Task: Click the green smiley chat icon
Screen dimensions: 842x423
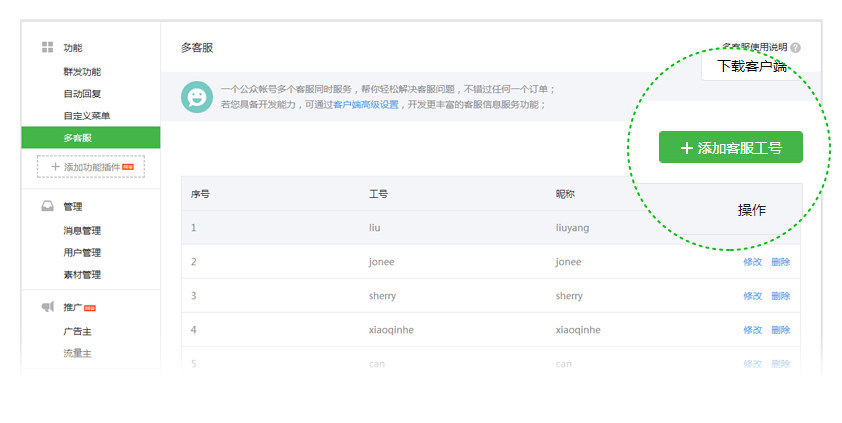Action: tap(197, 97)
